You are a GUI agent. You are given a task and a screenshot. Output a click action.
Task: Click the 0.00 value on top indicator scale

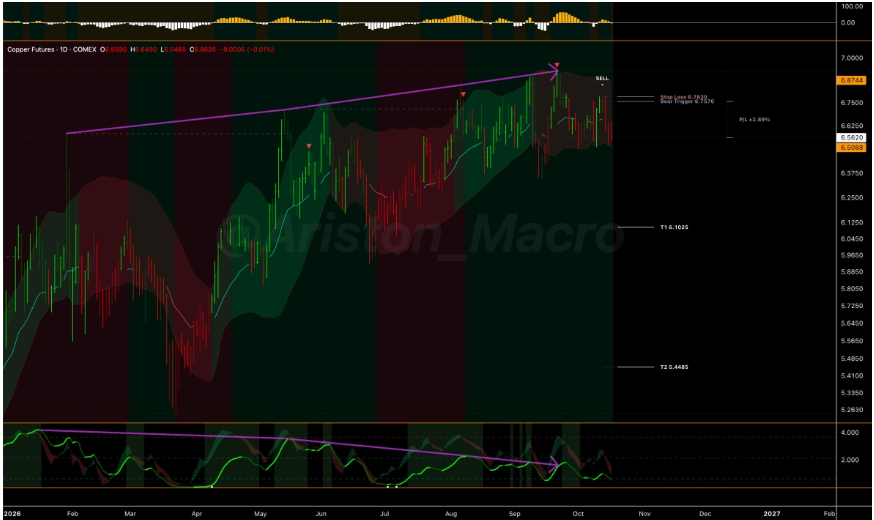tap(847, 23)
